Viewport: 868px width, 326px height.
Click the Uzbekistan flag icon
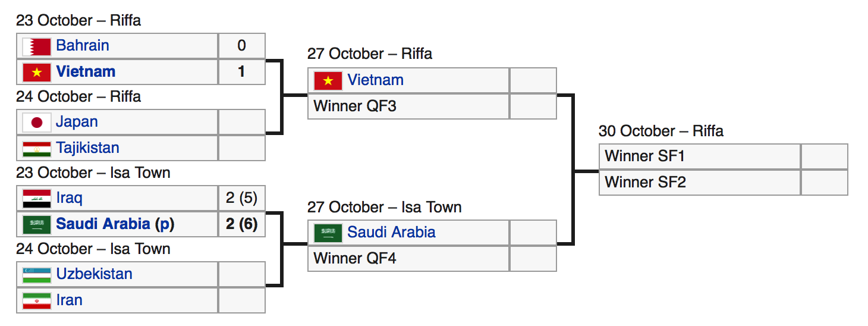click(x=36, y=275)
